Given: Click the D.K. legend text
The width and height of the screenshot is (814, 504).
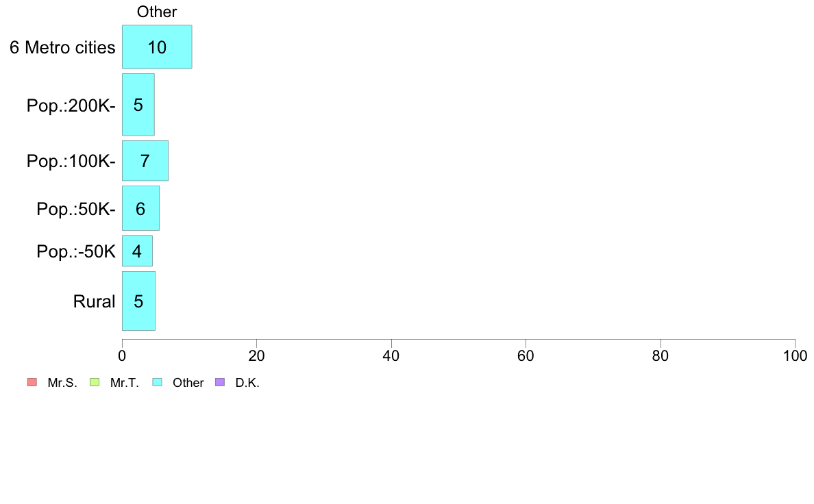Looking at the screenshot, I should tap(247, 383).
